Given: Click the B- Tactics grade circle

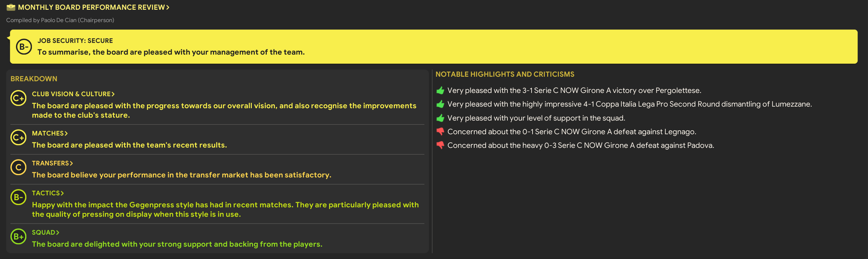Looking at the screenshot, I should click(x=18, y=198).
